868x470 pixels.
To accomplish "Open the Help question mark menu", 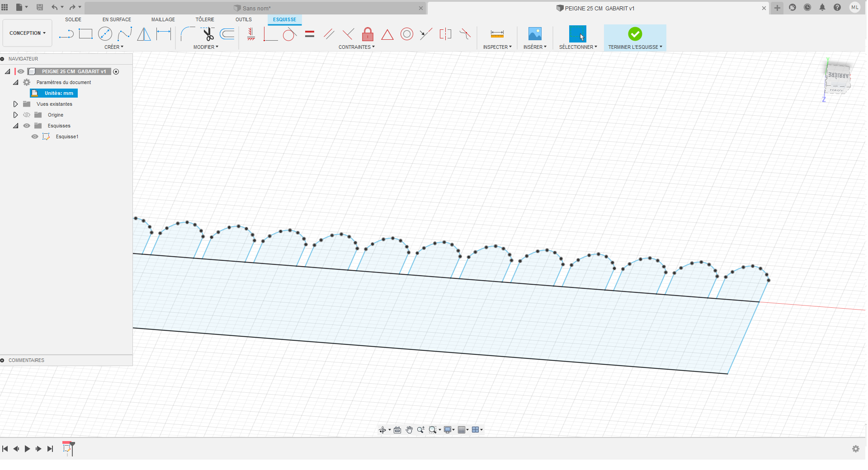I will 837,7.
